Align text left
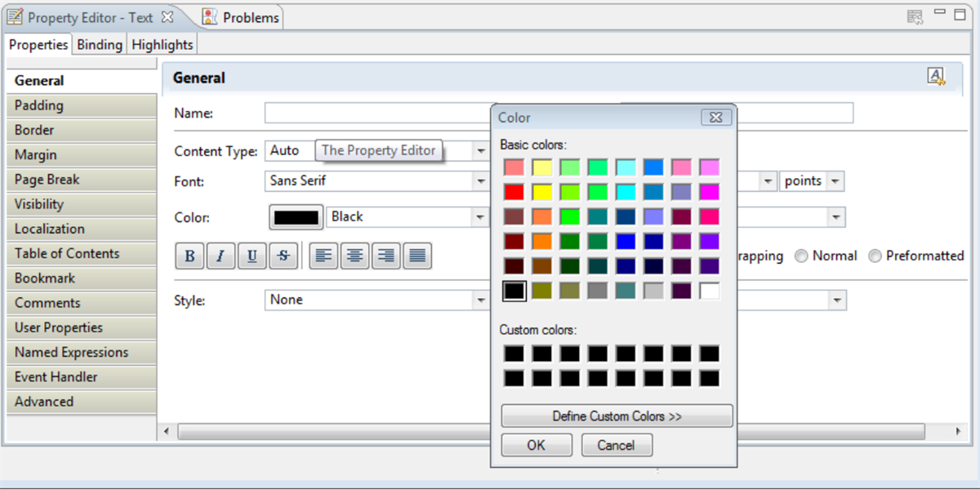This screenshot has height=490, width=980. (324, 256)
